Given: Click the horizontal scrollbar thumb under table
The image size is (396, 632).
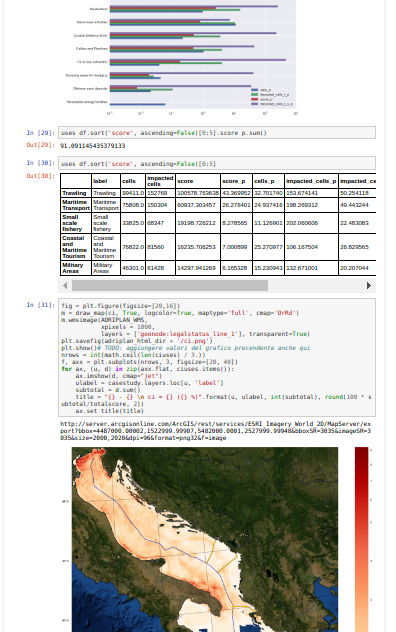Looking at the screenshot, I should (x=170, y=285).
